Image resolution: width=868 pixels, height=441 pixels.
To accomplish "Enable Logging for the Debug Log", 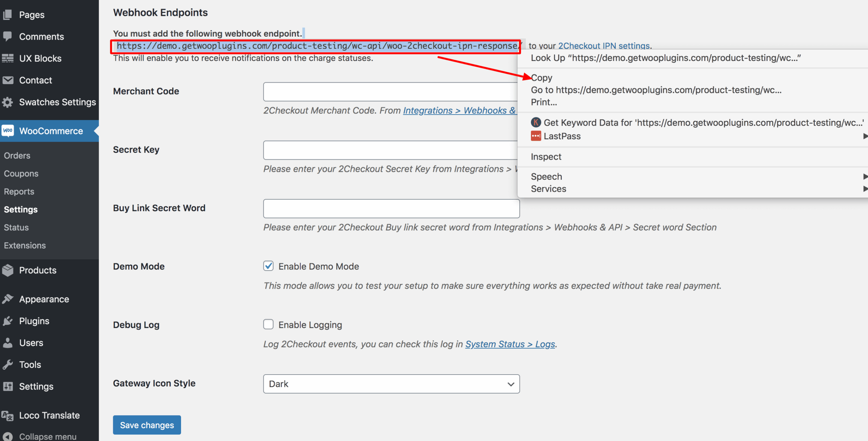I will coord(268,324).
